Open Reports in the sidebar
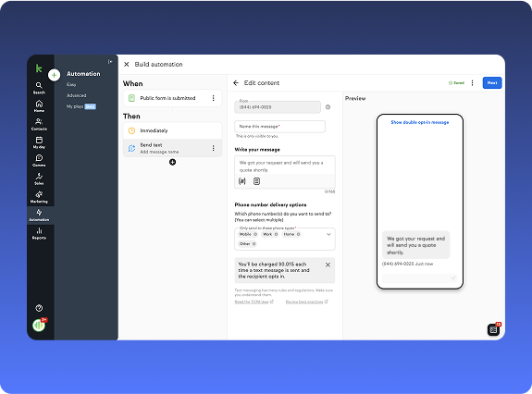 click(x=39, y=233)
